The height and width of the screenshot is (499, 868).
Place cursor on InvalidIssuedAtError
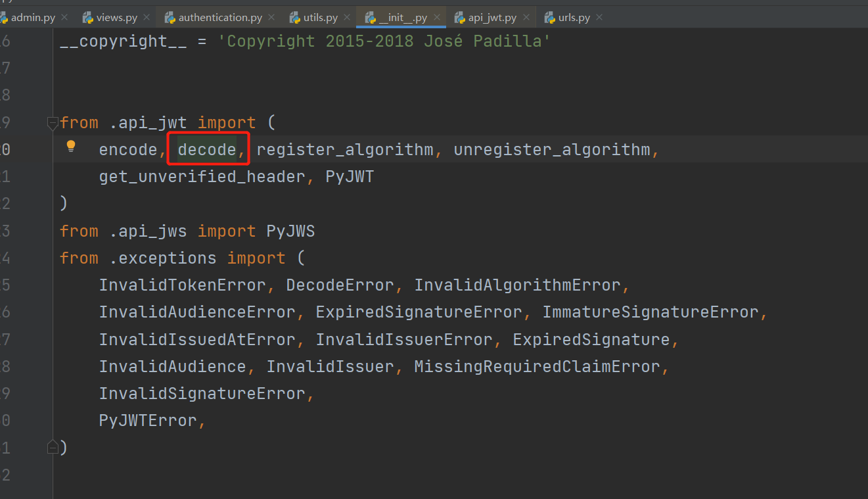197,340
